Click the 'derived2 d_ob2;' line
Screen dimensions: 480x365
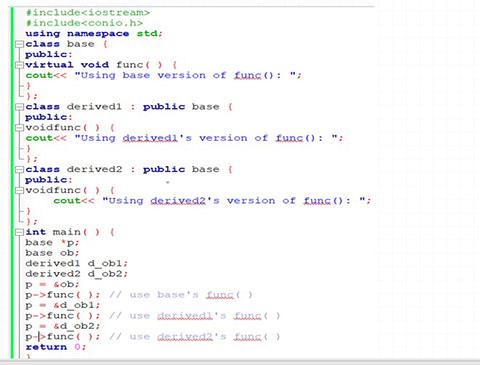pyautogui.click(x=77, y=274)
